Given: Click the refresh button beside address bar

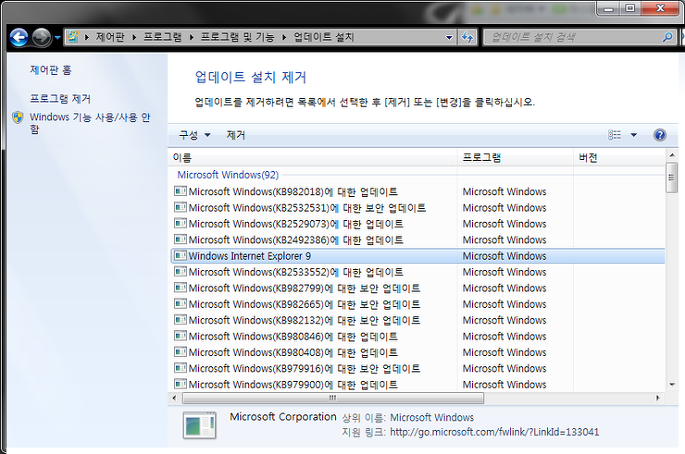Looking at the screenshot, I should 467,38.
